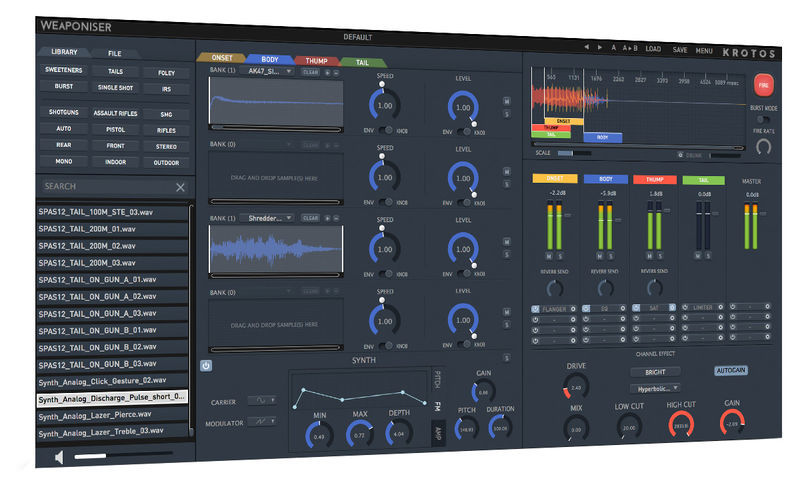Switch to the ONSET tab

[221, 58]
